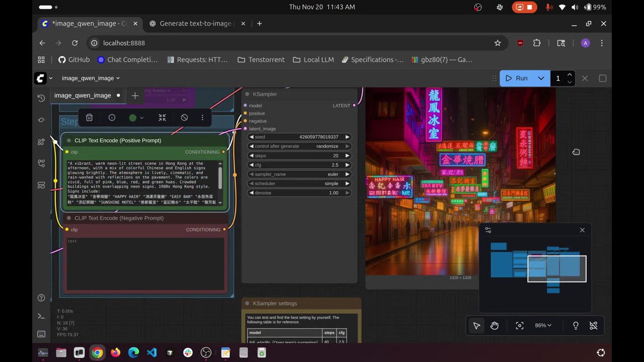Activate the select mode arrow tool
This screenshot has width=644, height=362.
point(476,325)
